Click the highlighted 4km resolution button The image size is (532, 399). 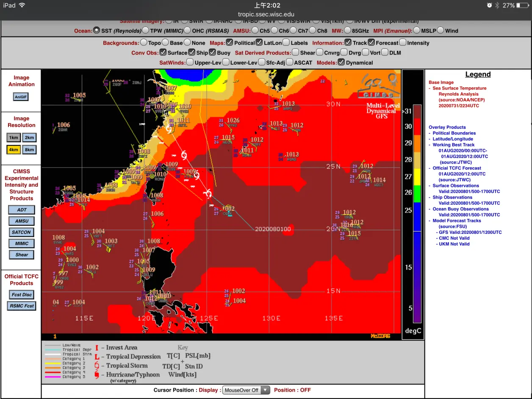click(14, 150)
